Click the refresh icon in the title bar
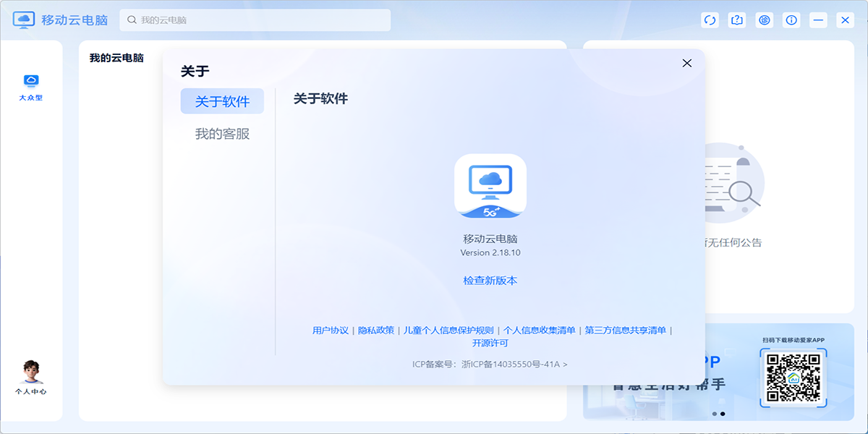The height and width of the screenshot is (434, 868). [x=710, y=20]
